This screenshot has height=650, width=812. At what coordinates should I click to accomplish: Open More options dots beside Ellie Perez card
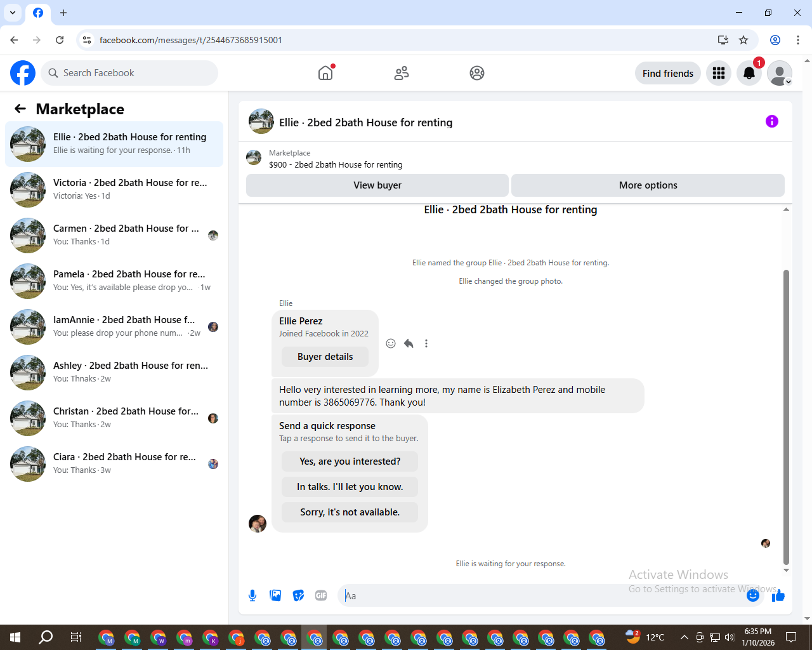point(426,343)
